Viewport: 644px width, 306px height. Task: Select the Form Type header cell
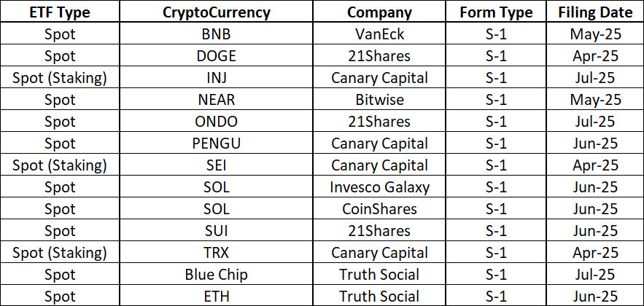tap(496, 12)
